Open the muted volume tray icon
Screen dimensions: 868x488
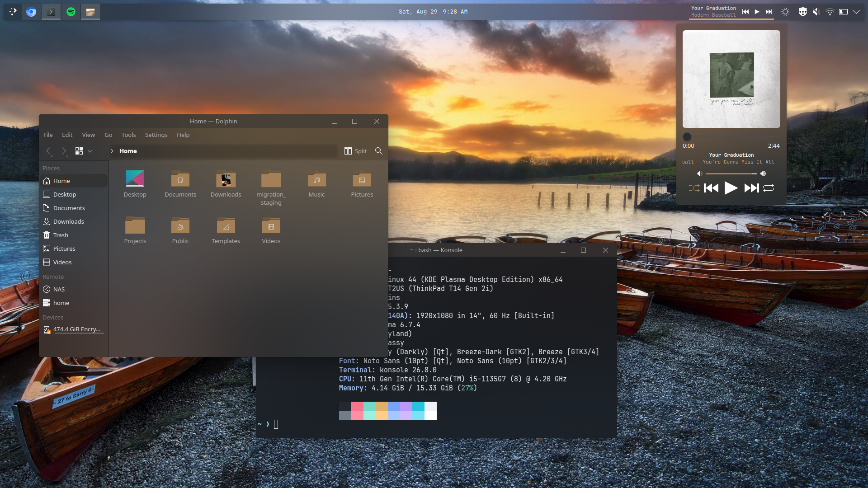pos(816,12)
